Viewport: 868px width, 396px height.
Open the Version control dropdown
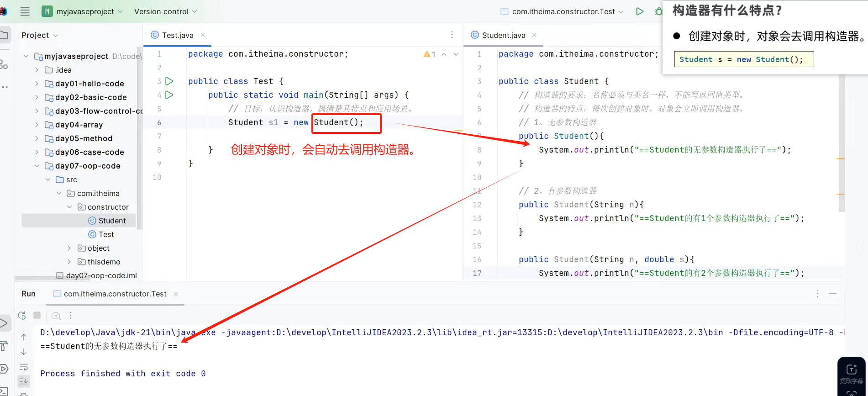click(x=165, y=11)
